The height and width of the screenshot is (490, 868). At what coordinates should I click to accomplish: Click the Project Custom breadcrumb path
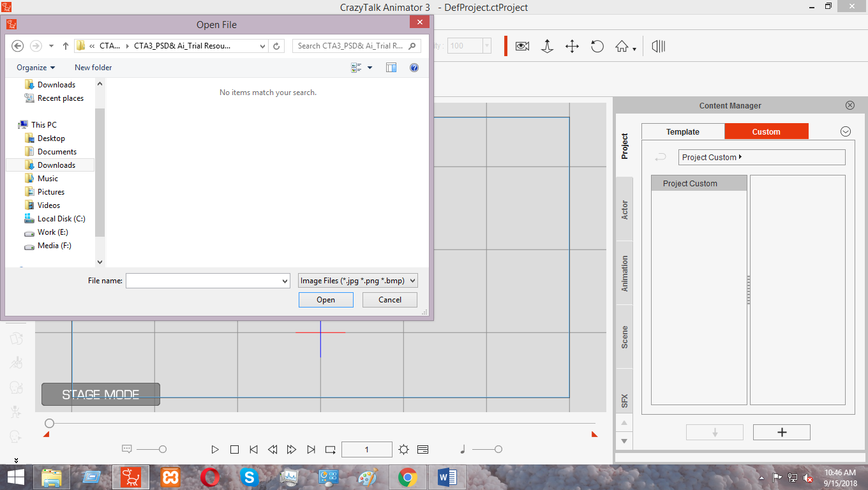[x=762, y=157]
